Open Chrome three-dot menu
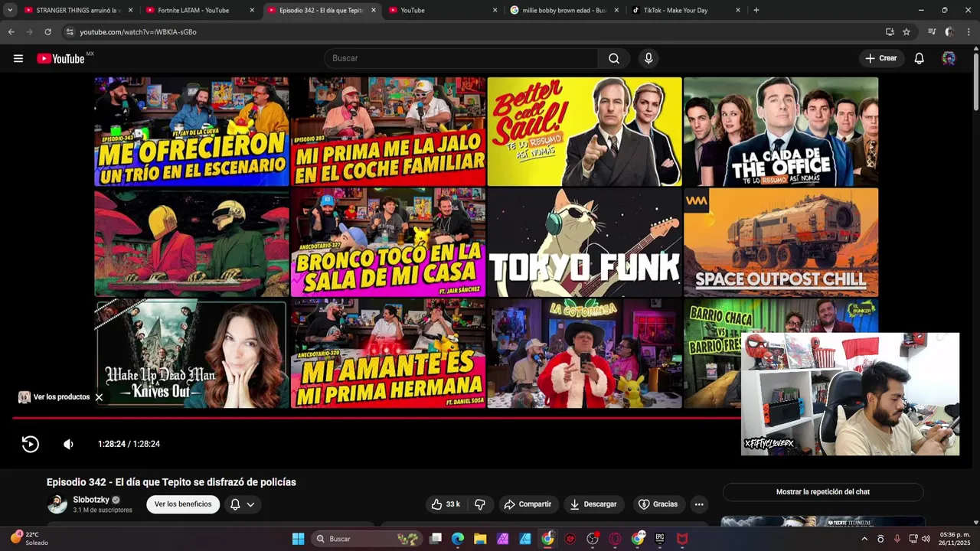Screen dimensions: 980x551 coord(969,32)
